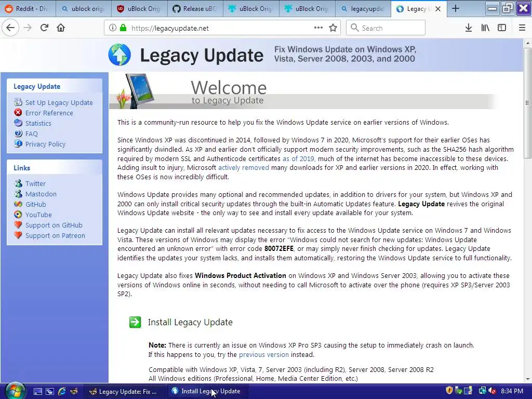Click the FAQ question mark icon
The image size is (532, 399).
pos(18,134)
